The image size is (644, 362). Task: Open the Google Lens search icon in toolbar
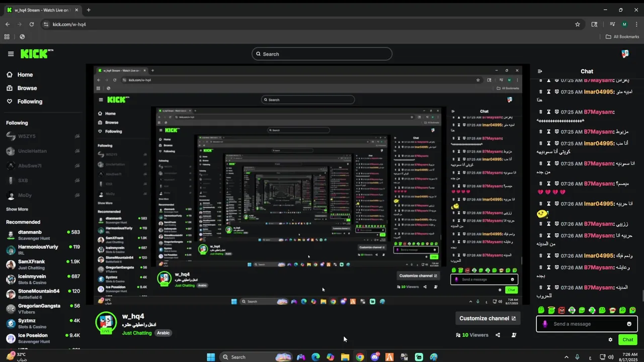(x=594, y=24)
